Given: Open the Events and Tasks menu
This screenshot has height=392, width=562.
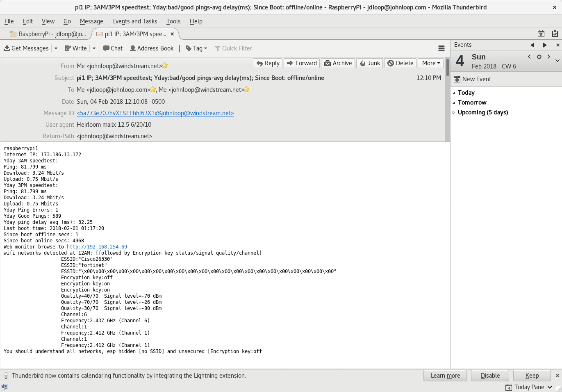Looking at the screenshot, I should coord(134,21).
